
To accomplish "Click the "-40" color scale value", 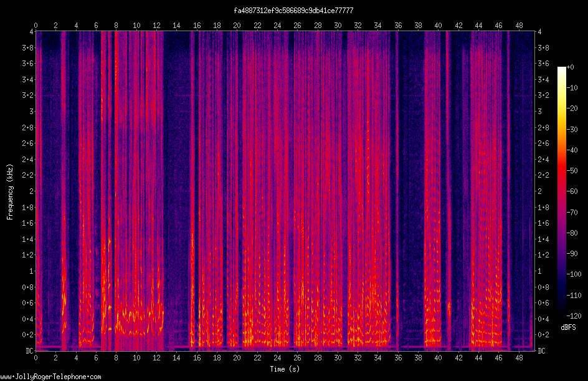I will pos(572,150).
